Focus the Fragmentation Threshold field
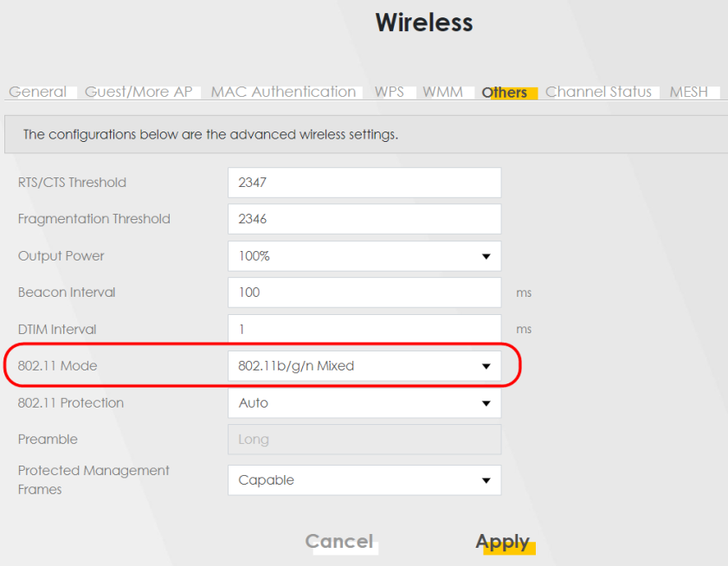Image resolution: width=728 pixels, height=566 pixels. pyautogui.click(x=364, y=219)
